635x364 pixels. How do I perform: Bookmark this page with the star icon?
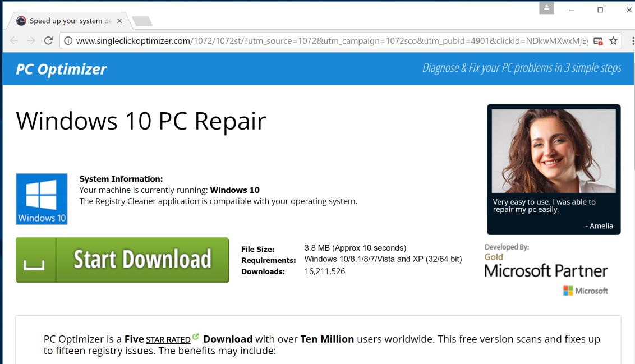click(x=613, y=40)
